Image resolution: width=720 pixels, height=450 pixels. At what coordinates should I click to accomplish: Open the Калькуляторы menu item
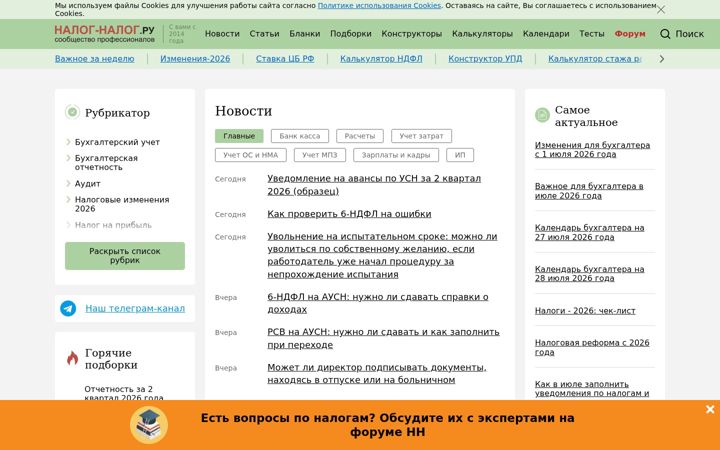(482, 34)
